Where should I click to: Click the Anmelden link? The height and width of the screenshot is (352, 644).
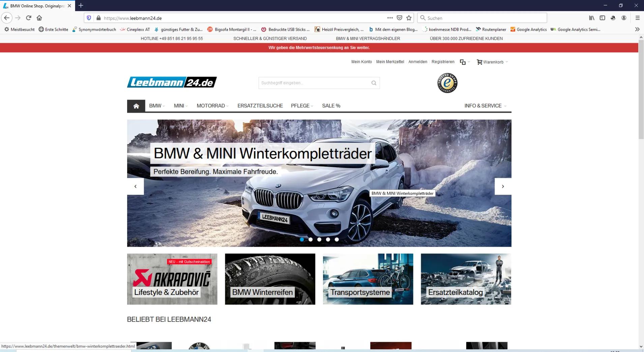point(418,62)
